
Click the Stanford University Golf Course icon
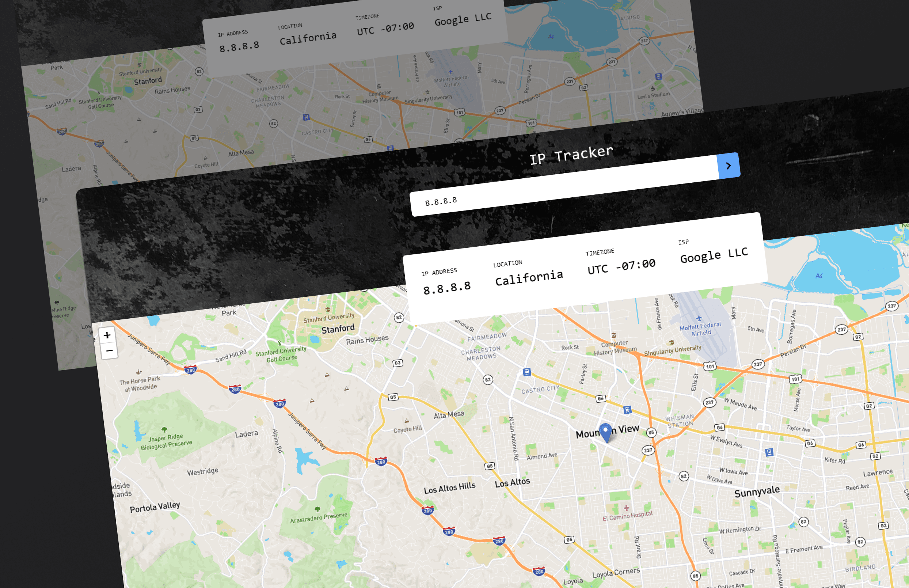point(280,343)
